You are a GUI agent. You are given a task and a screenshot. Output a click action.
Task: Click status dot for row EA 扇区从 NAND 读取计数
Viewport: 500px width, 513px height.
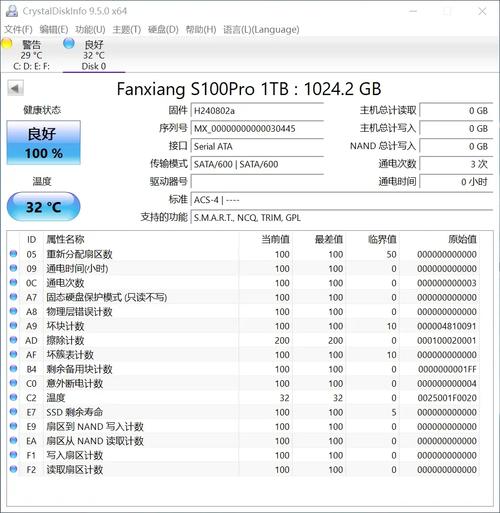pyautogui.click(x=13, y=440)
